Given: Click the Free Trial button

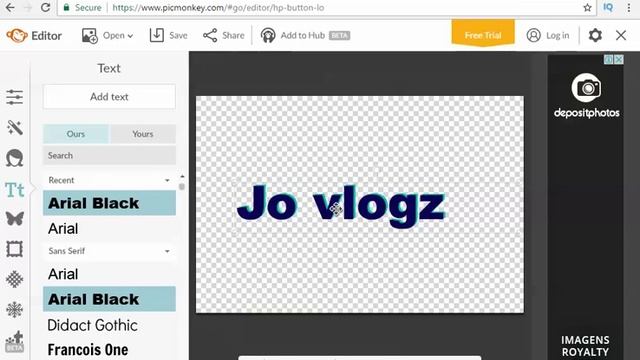Looking at the screenshot, I should pyautogui.click(x=483, y=34).
